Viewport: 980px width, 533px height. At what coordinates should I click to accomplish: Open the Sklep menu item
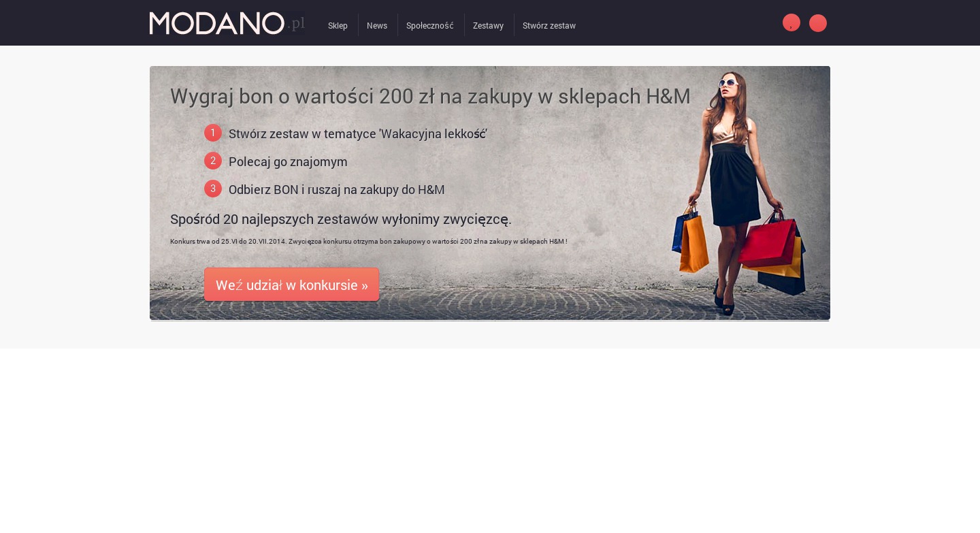point(338,26)
